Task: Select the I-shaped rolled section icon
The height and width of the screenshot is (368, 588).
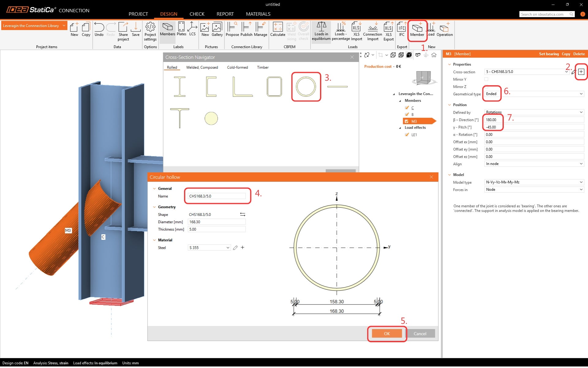Action: click(180, 86)
